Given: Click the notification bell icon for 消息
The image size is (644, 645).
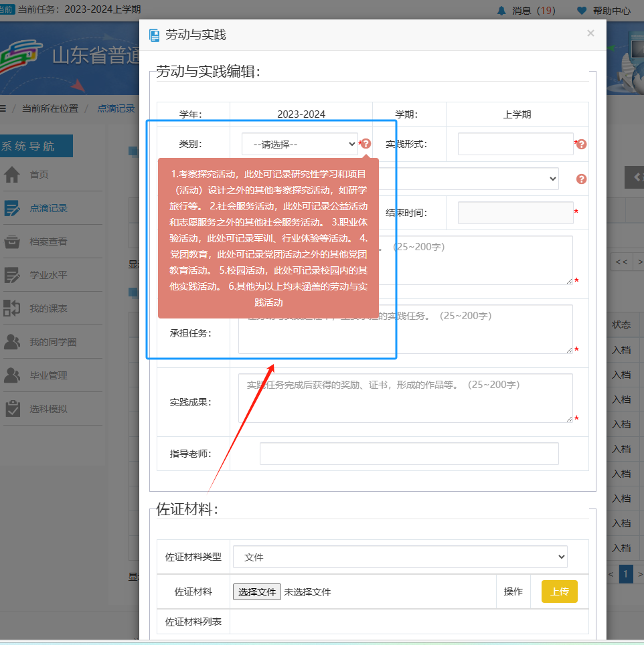Looking at the screenshot, I should 501,11.
